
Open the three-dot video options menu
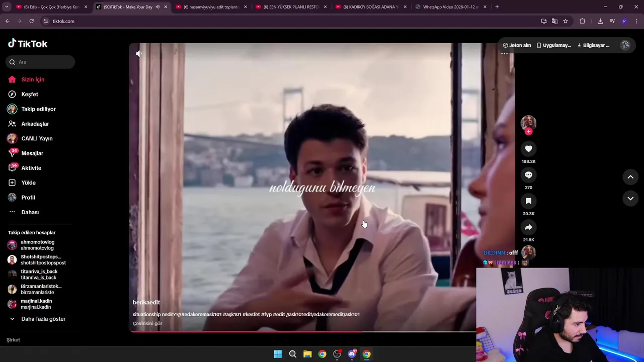504,54
